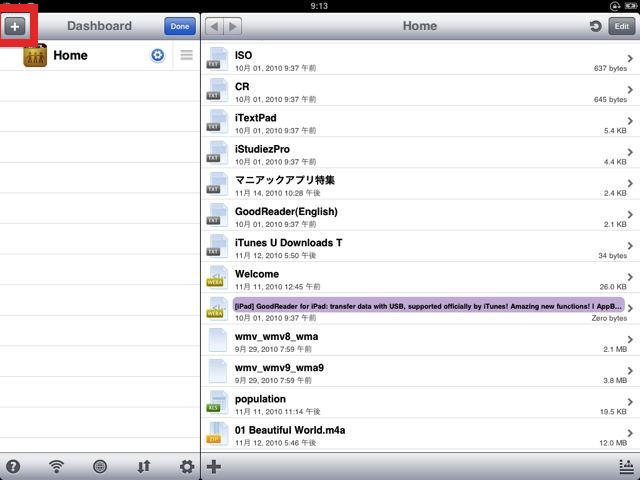Image resolution: width=640 pixels, height=480 pixels.
Task: Click the Home folder icon in Dashboard
Action: 35,56
